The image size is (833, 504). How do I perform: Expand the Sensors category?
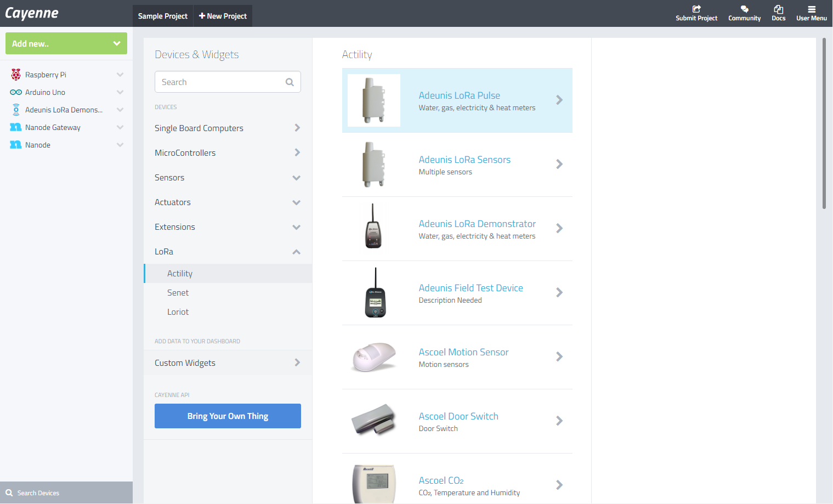coord(228,177)
